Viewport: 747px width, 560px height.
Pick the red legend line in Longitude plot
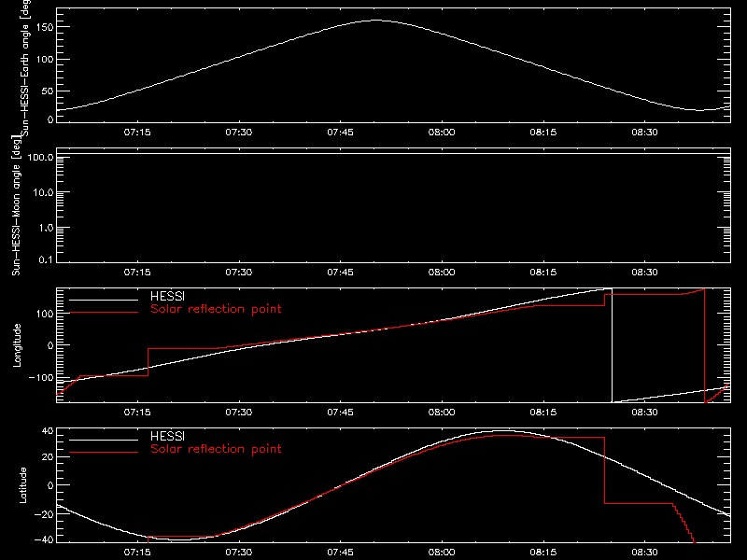(x=104, y=313)
